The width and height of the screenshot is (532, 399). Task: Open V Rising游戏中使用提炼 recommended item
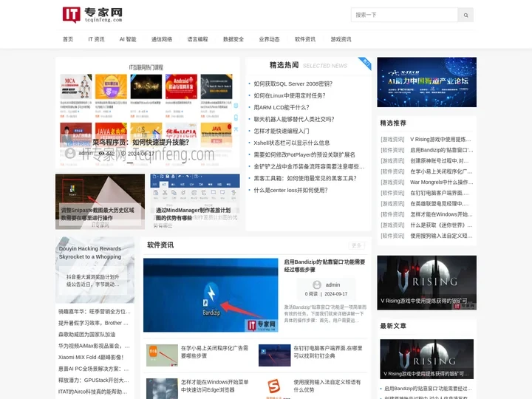[441, 139]
